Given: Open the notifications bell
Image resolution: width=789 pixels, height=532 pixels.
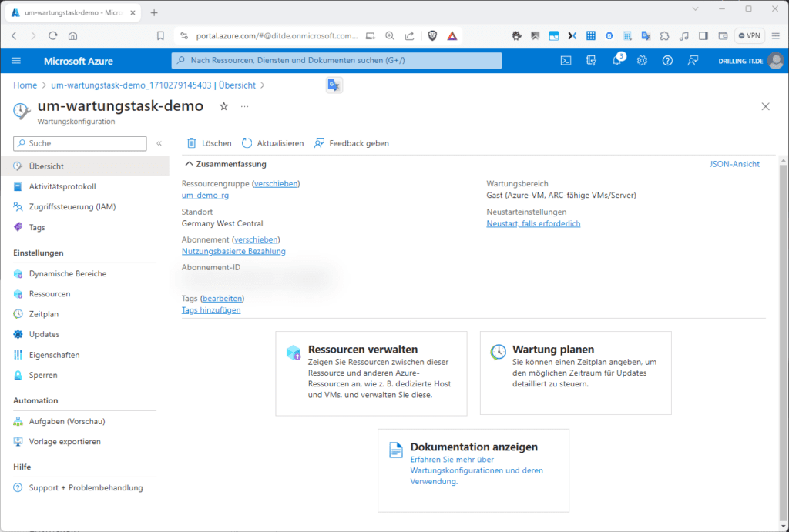Looking at the screenshot, I should pyautogui.click(x=617, y=61).
